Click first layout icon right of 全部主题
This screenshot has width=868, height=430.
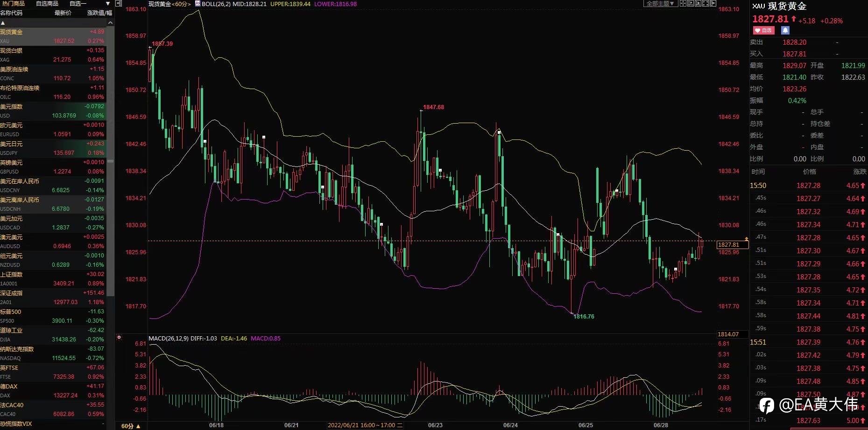(683, 3)
